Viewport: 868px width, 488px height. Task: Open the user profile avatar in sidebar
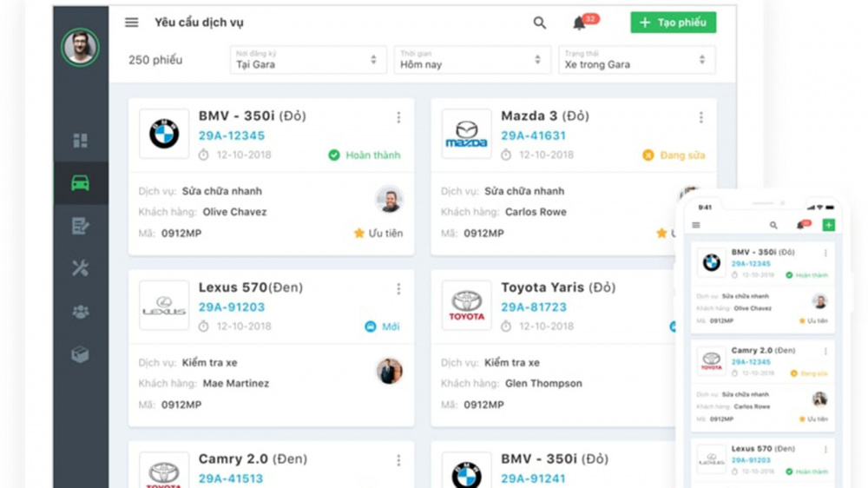pos(80,47)
